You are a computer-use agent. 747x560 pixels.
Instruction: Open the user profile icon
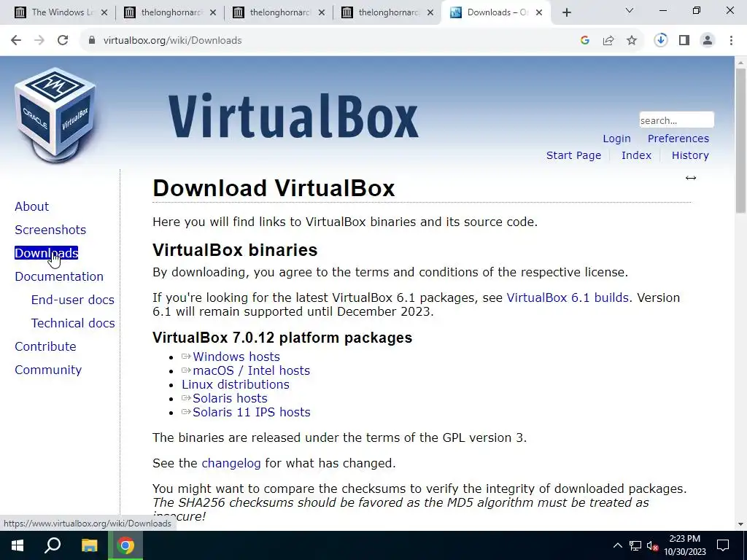[708, 41]
